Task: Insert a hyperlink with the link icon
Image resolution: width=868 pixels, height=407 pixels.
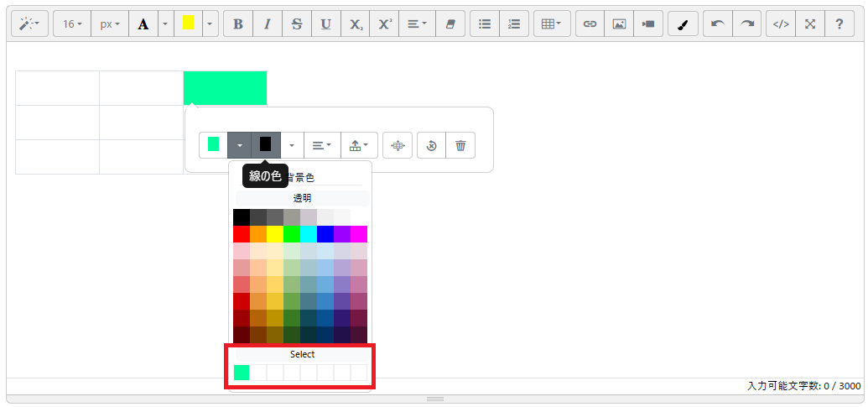Action: click(590, 24)
